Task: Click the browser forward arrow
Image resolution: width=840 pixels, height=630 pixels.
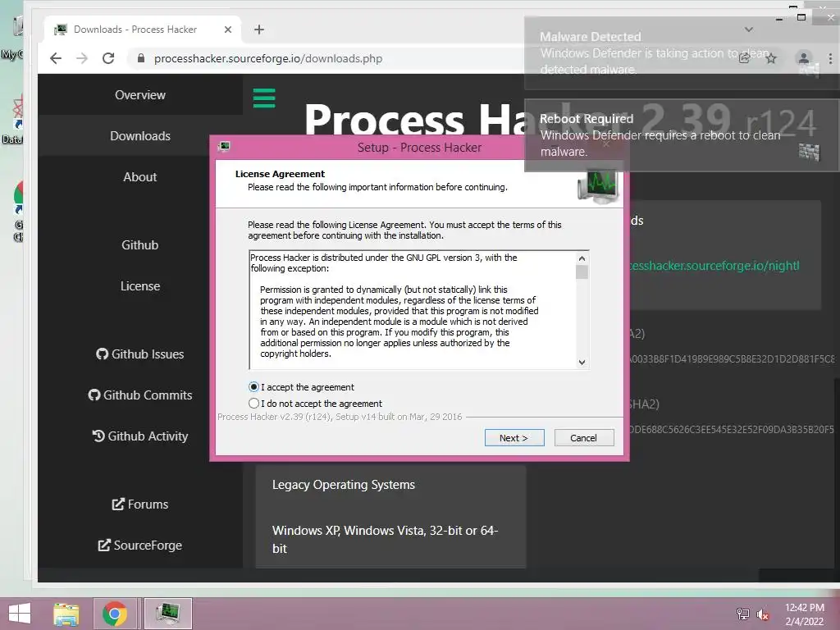Action: 82,58
